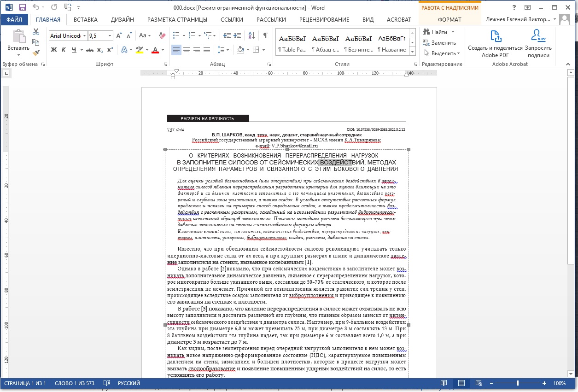Open the ВСТАВКА ribbon tab
This screenshot has height=392, width=578.
coord(86,19)
